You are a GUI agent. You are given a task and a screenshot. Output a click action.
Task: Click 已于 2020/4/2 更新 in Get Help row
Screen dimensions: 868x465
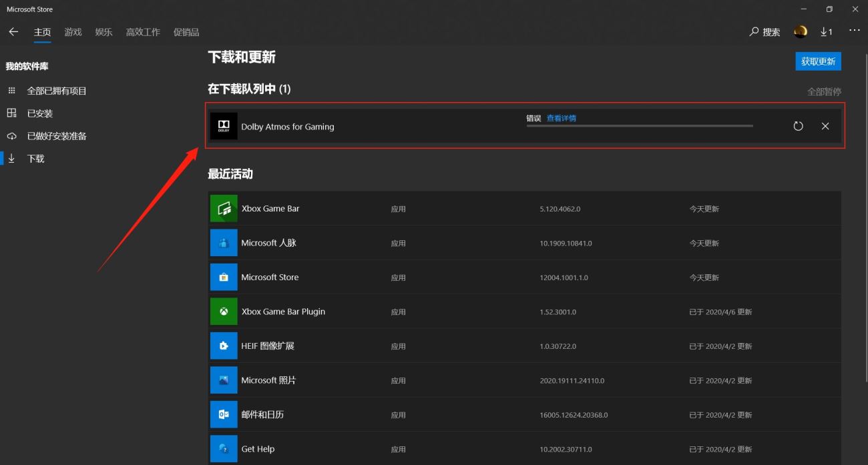721,450
